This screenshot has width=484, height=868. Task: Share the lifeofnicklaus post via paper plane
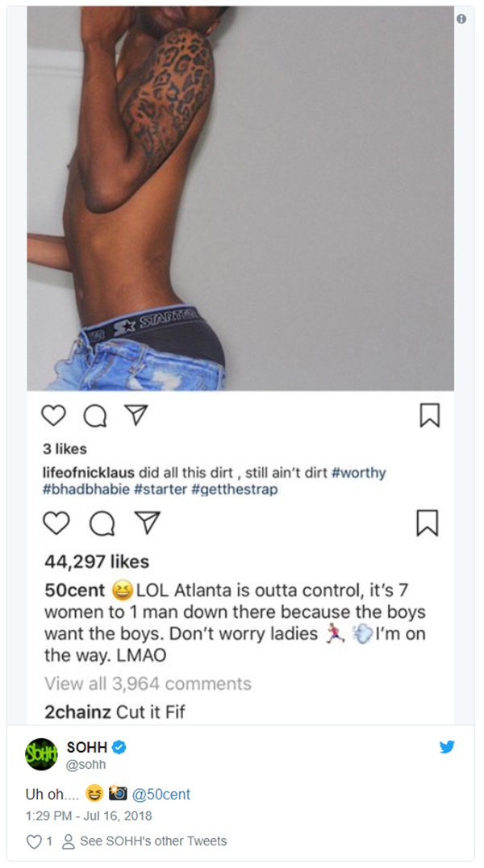click(136, 415)
